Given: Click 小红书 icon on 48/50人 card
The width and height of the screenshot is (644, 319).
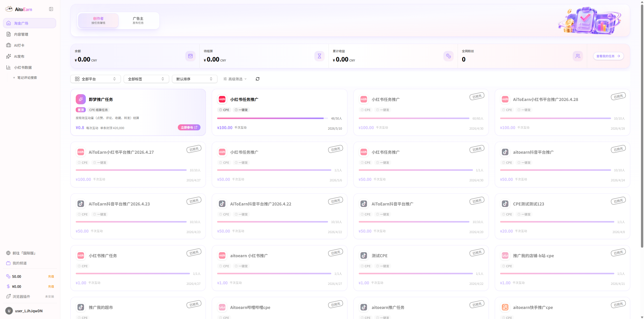Looking at the screenshot, I should tap(222, 99).
